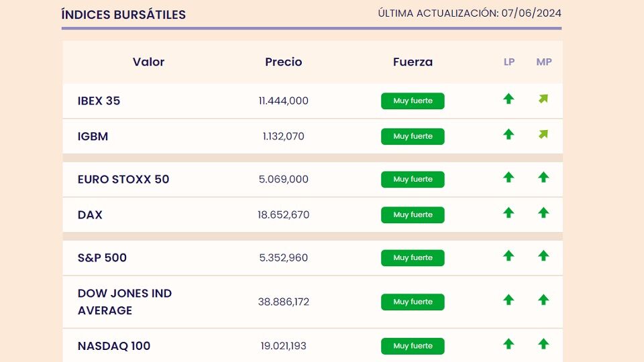Click the IBEX 35 'Muy fuerte' badge

413,101
